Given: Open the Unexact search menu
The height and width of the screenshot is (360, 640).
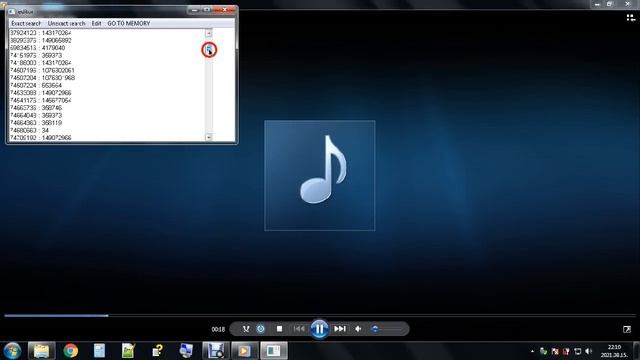Looking at the screenshot, I should point(66,23).
